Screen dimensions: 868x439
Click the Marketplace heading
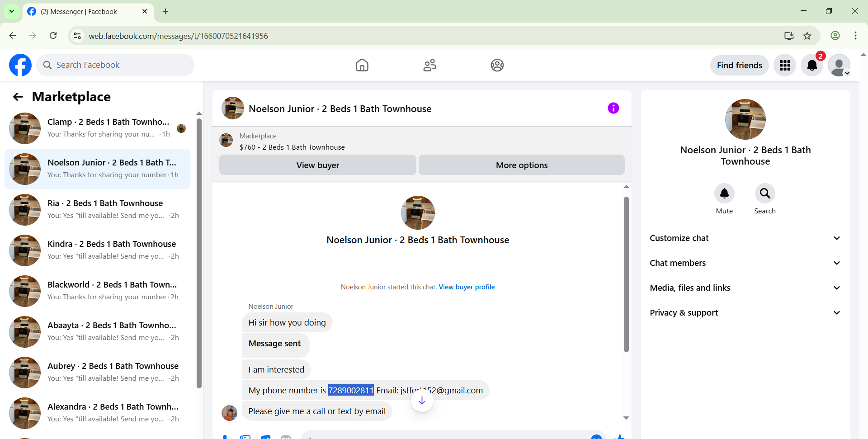click(71, 97)
